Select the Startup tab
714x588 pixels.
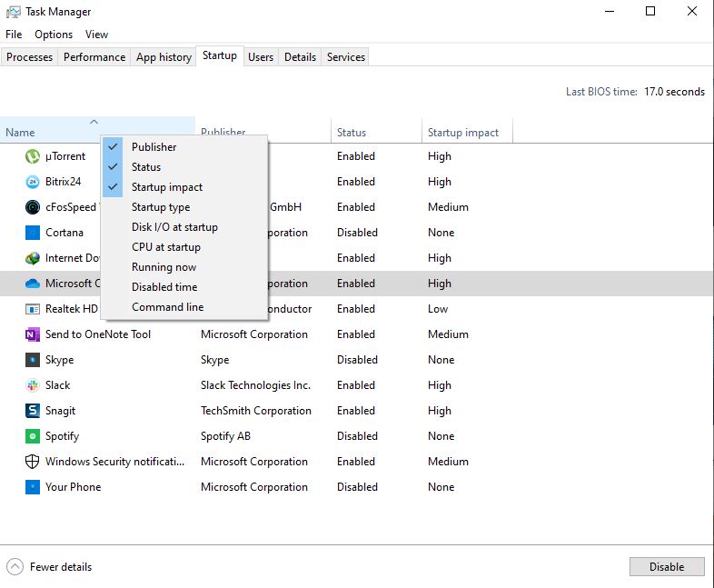click(220, 55)
